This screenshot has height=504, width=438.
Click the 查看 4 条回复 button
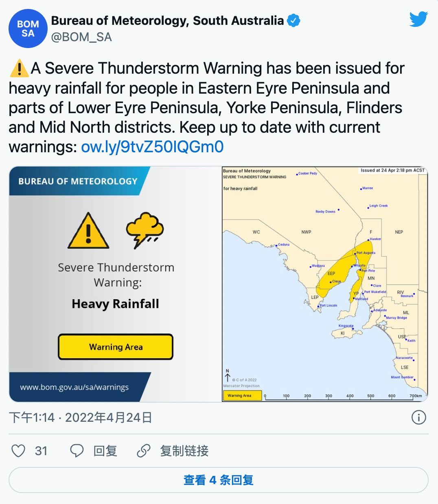tap(219, 480)
